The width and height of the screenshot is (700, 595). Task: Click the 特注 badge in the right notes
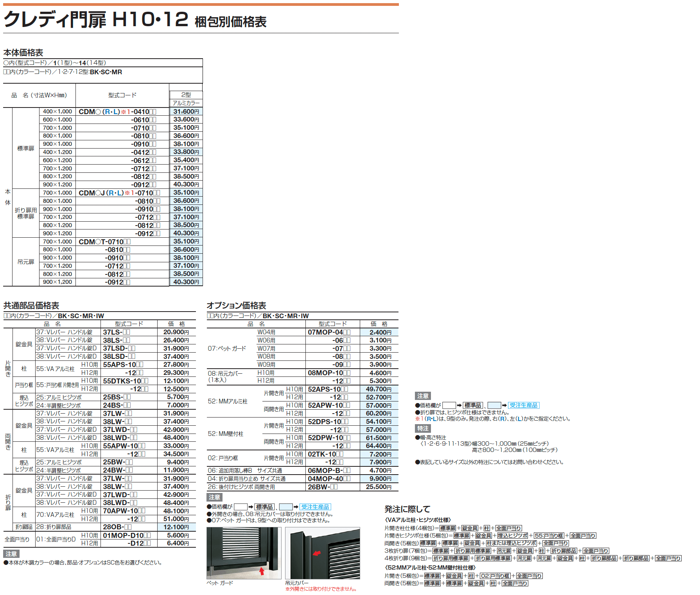422,428
